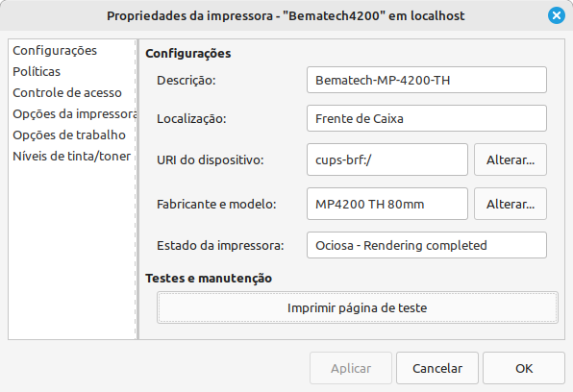This screenshot has width=573, height=392.
Task: Click the URI do dispositivo field
Action: 387,159
